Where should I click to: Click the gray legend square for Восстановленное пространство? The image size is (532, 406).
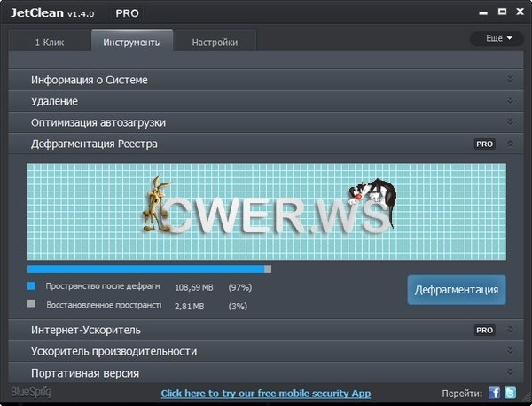click(x=32, y=304)
